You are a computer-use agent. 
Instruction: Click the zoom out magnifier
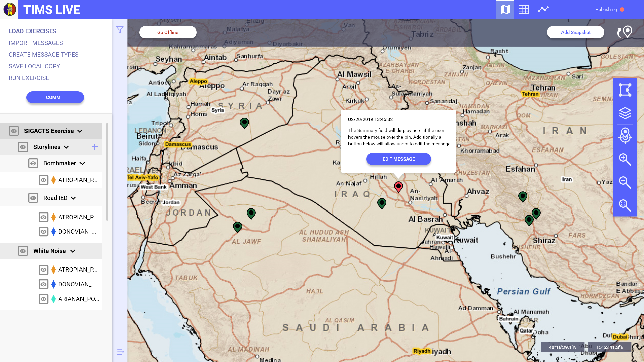pyautogui.click(x=625, y=182)
